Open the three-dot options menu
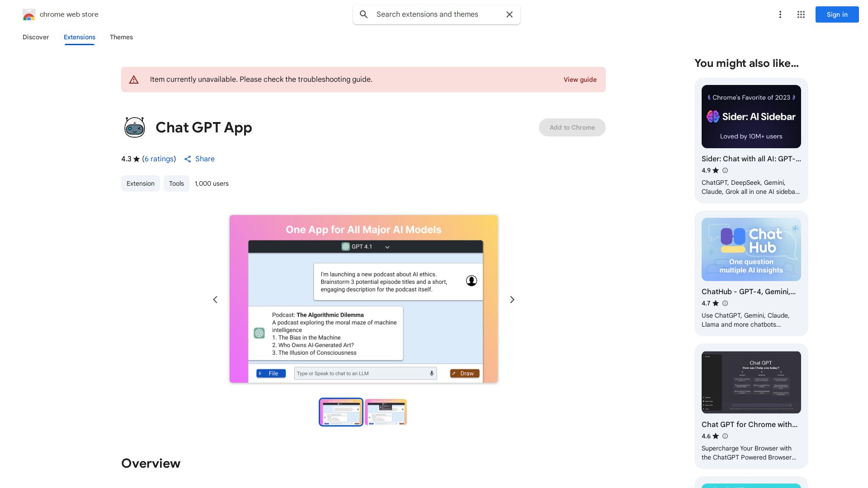This screenshot has height=488, width=868. (x=780, y=14)
